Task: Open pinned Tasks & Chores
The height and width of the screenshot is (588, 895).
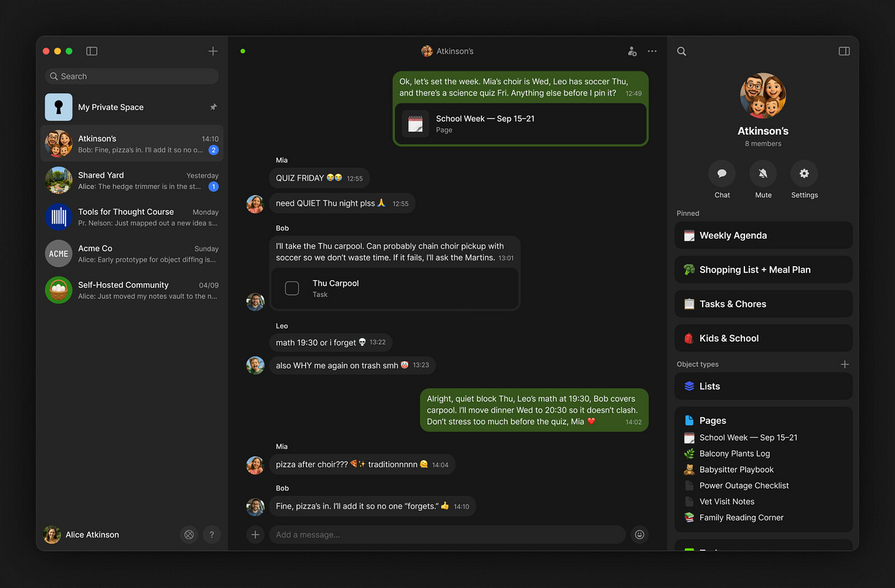Action: pyautogui.click(x=763, y=304)
